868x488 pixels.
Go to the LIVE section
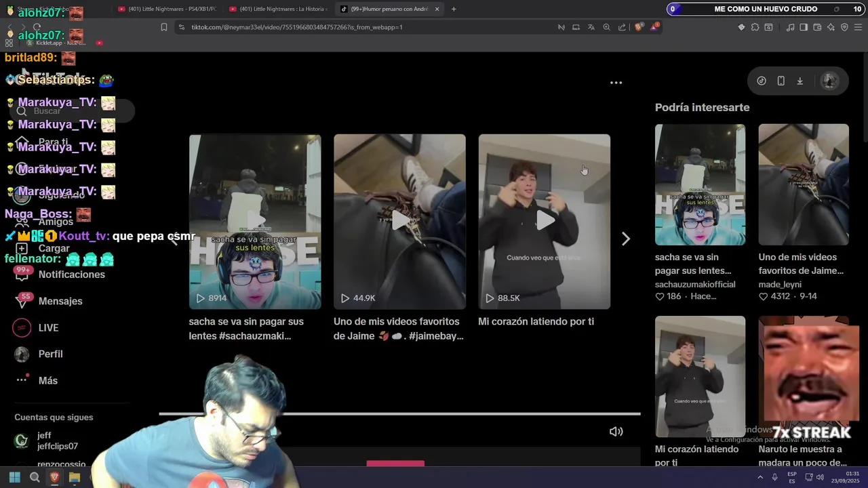click(x=37, y=327)
